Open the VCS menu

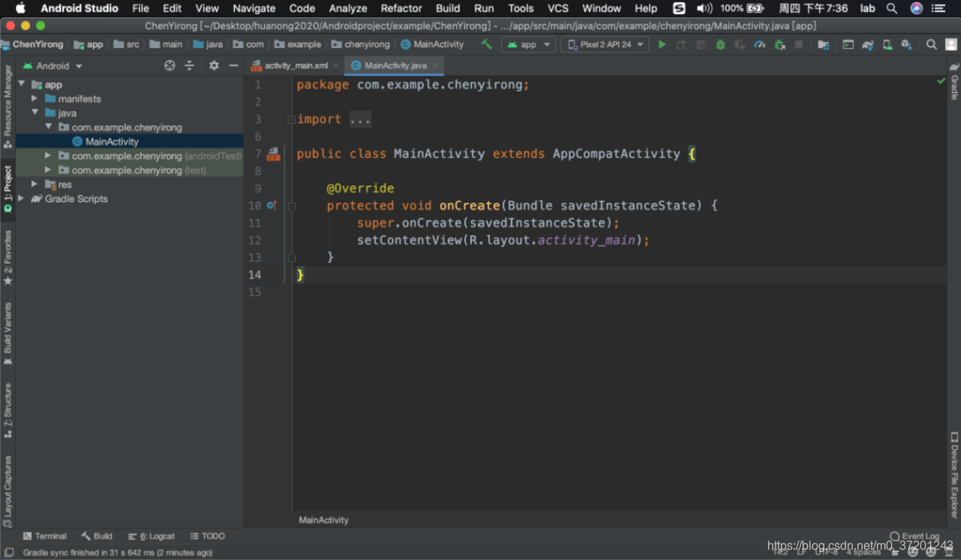[558, 8]
